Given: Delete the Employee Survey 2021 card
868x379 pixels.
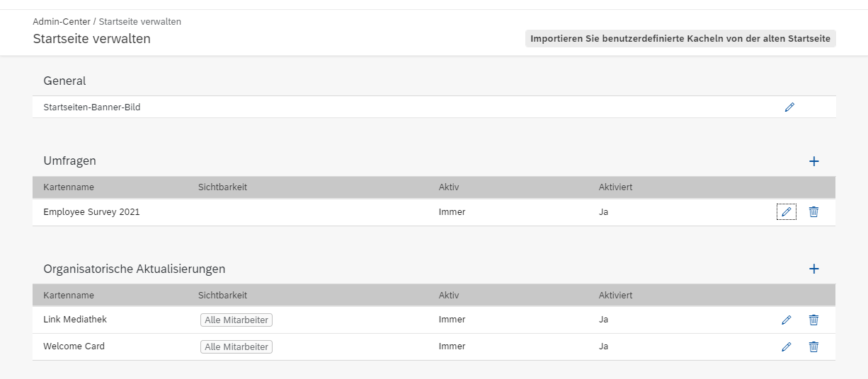Looking at the screenshot, I should (813, 211).
